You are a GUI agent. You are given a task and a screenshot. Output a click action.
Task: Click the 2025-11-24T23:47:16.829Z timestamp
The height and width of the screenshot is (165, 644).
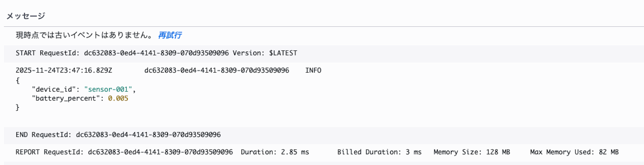64,71
